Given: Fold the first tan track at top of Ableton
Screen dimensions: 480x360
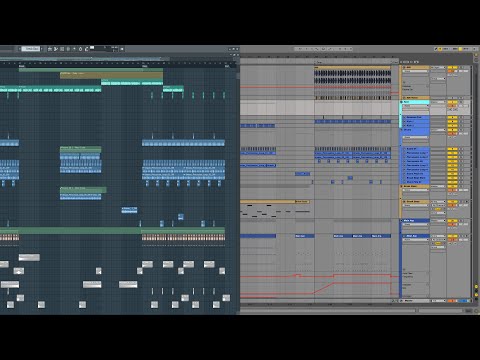Looking at the screenshot, I should [404, 67].
